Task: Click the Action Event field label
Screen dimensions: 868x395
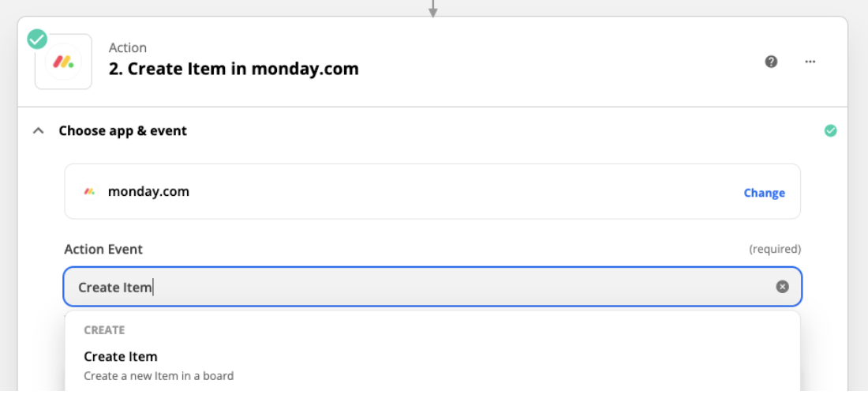Action: click(103, 250)
